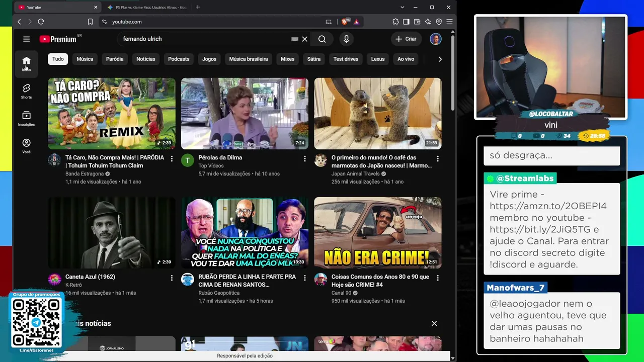
Task: Open Inscrições in the sidebar
Action: tap(26, 119)
